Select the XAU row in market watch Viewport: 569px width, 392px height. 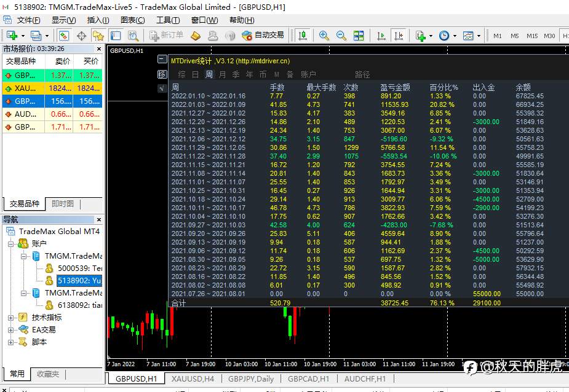pyautogui.click(x=52, y=88)
